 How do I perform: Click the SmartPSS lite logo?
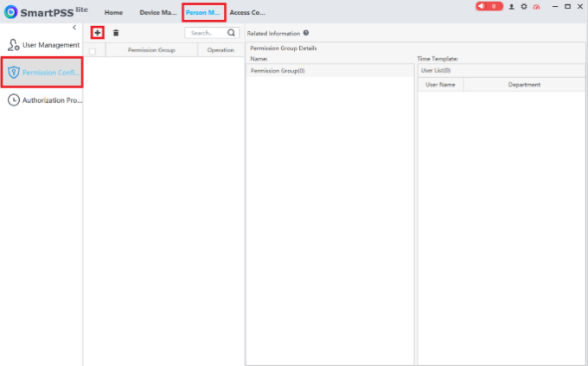click(46, 12)
